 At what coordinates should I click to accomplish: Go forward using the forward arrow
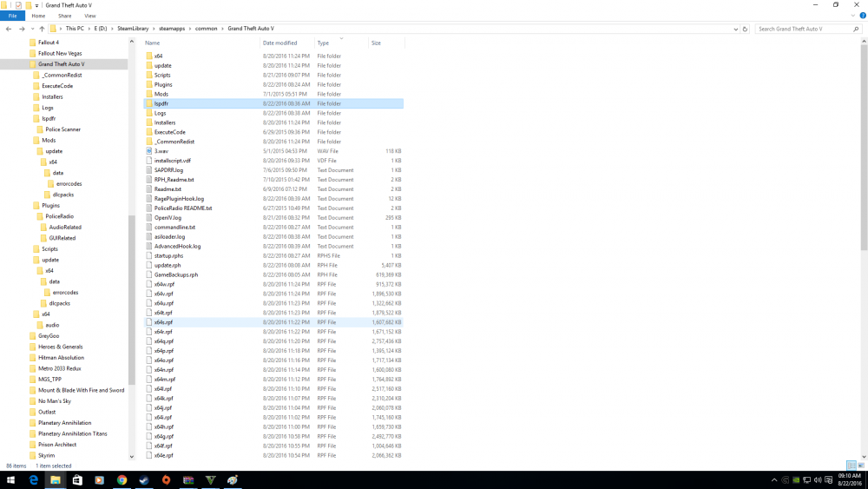coord(22,29)
